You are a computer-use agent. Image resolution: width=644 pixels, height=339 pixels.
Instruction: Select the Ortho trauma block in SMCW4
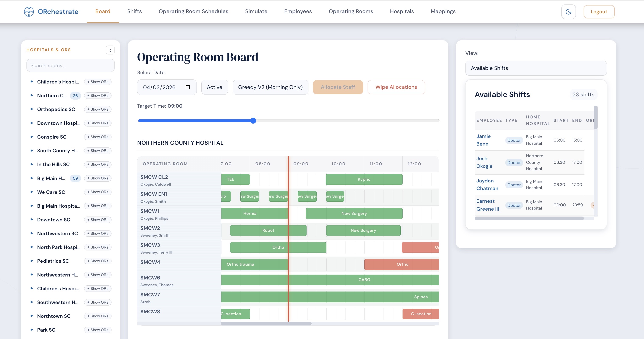[255, 264]
